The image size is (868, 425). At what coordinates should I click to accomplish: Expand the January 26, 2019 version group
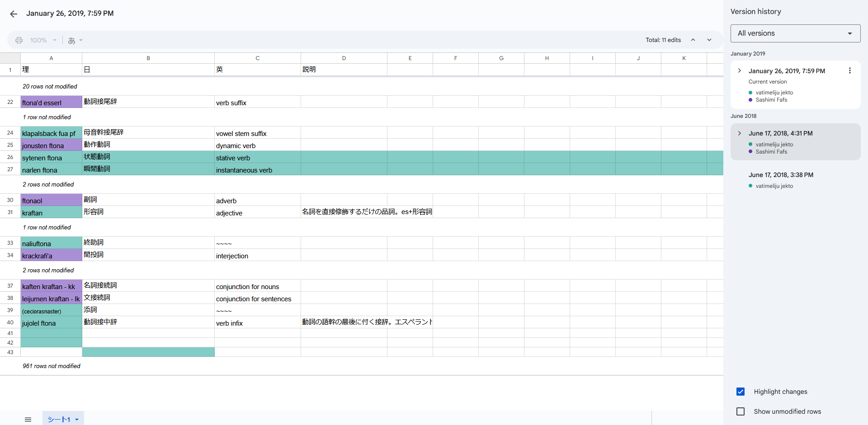740,71
